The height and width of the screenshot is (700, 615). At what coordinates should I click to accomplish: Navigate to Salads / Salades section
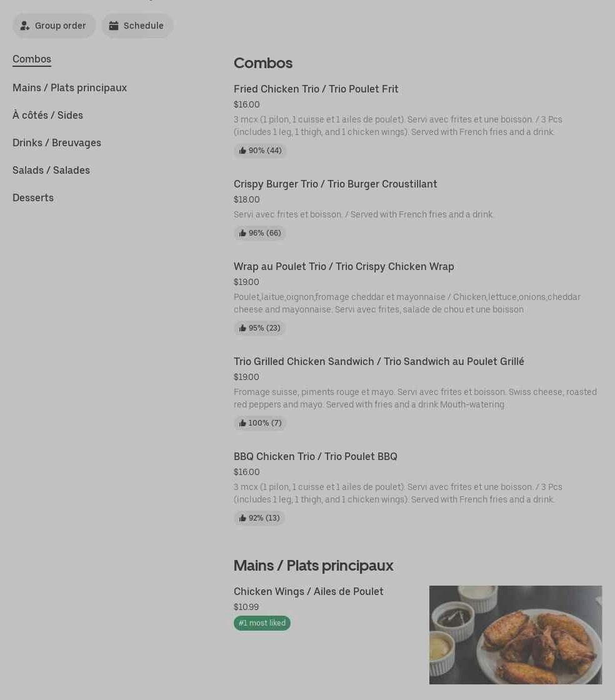(x=51, y=170)
